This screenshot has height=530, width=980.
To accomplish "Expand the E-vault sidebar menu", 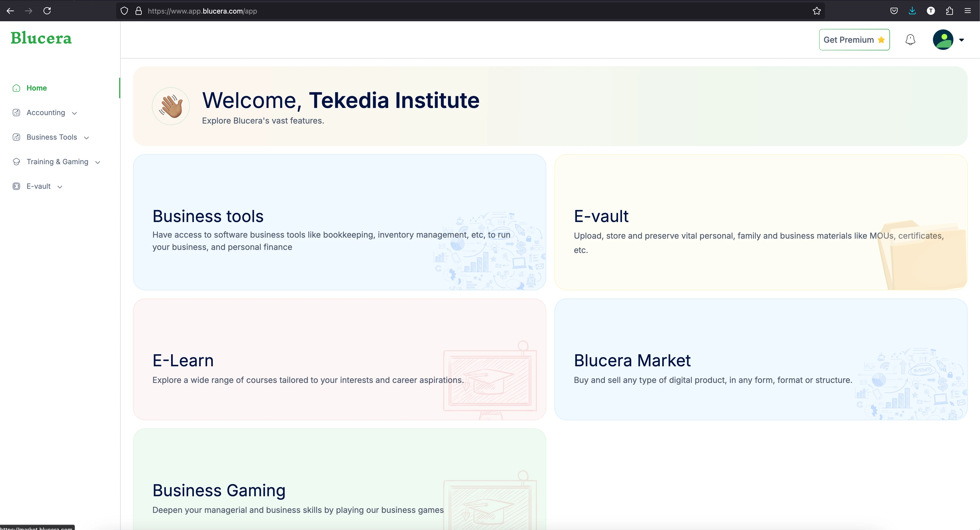I will [38, 186].
